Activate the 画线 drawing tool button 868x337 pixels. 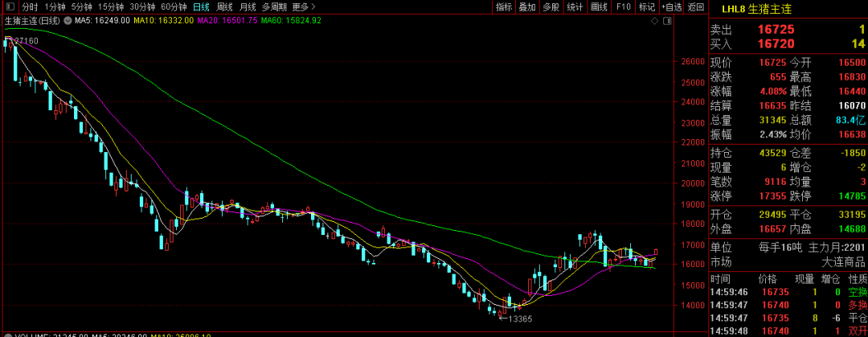(x=599, y=7)
